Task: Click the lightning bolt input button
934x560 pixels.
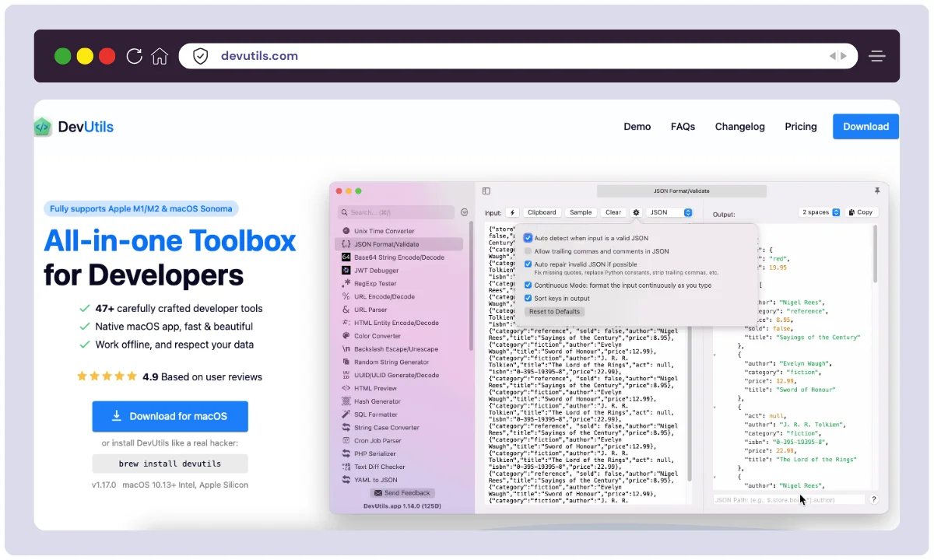Action: click(x=512, y=212)
